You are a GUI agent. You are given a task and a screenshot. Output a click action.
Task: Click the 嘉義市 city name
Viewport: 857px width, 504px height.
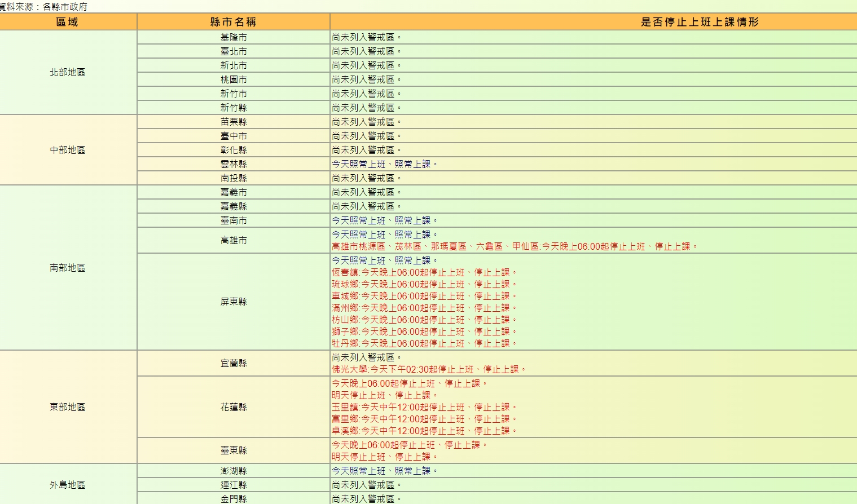234,192
